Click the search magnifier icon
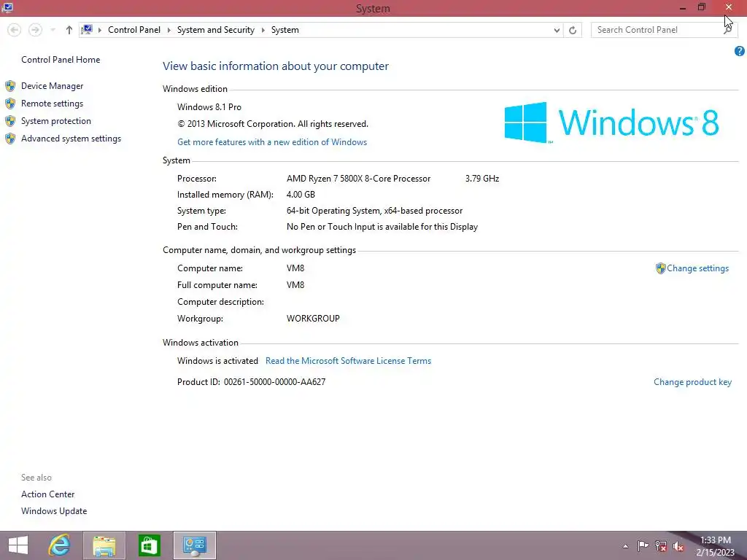747x560 pixels. [727, 29]
